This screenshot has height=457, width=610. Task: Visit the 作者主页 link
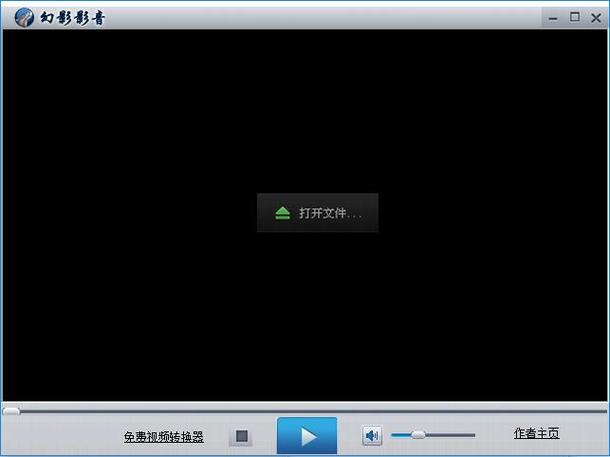(536, 433)
